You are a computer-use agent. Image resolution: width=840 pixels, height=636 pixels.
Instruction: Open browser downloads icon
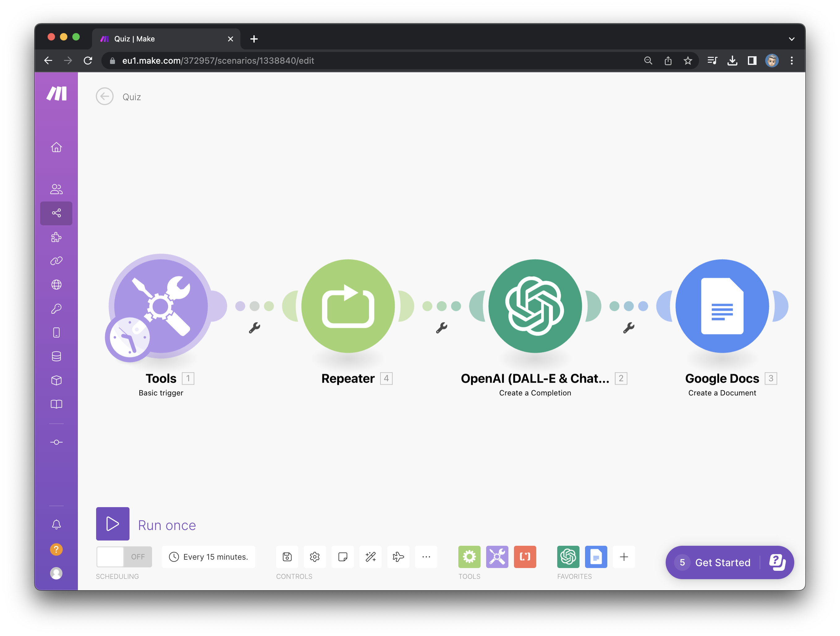732,60
